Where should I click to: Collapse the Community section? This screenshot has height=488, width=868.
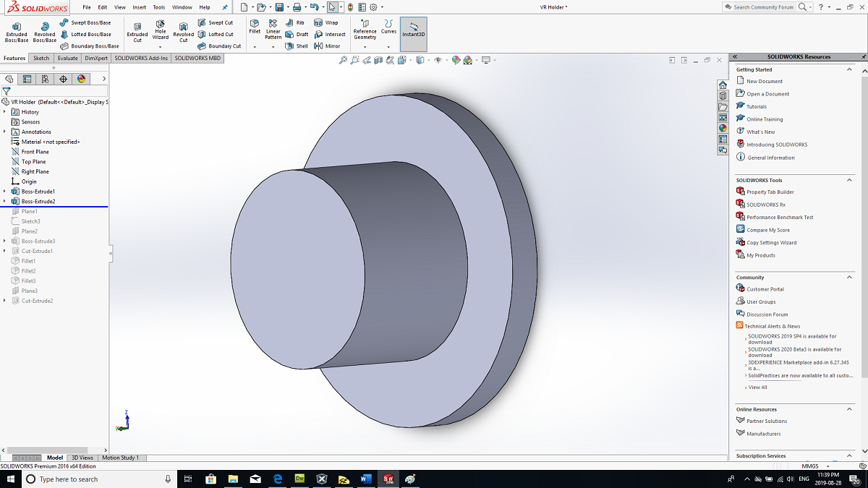(850, 277)
